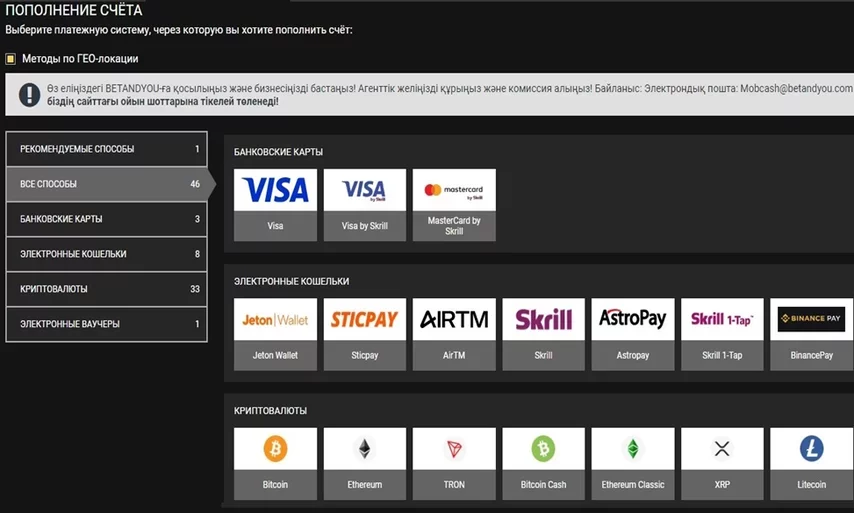Pick BinancePay payment option
The height and width of the screenshot is (513, 854).
click(812, 334)
